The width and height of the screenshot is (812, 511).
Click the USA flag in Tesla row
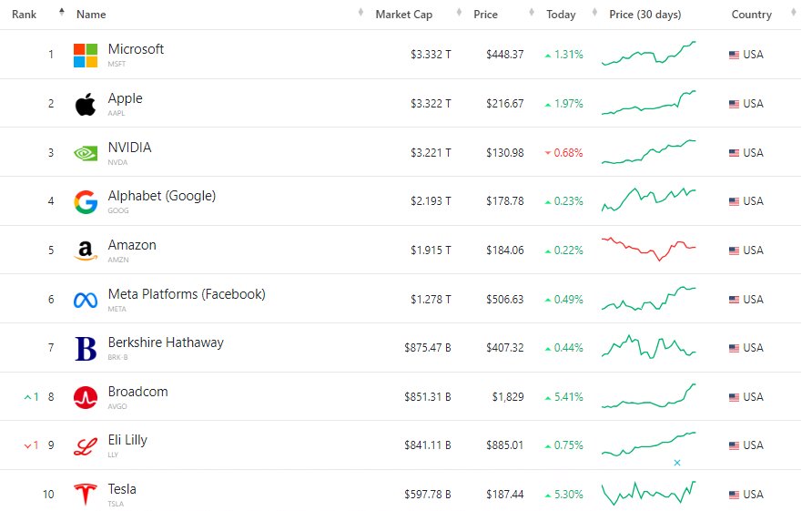[734, 495]
